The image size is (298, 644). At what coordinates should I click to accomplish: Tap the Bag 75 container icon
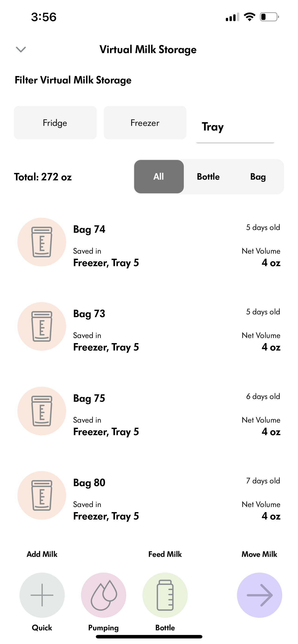(x=42, y=411)
